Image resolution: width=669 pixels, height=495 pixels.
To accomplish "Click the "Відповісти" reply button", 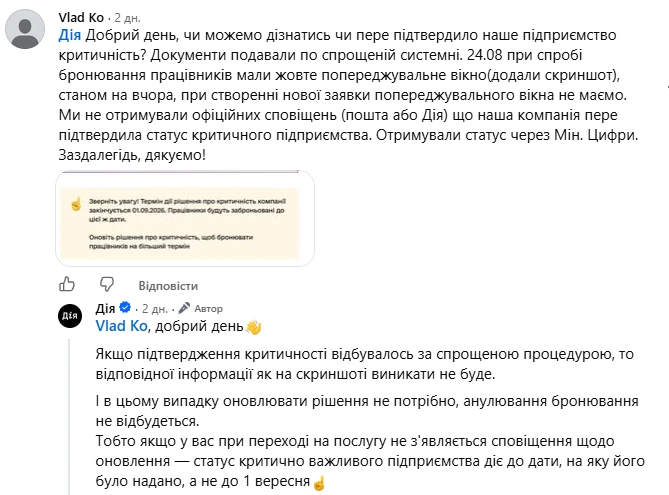I will pos(168,285).
